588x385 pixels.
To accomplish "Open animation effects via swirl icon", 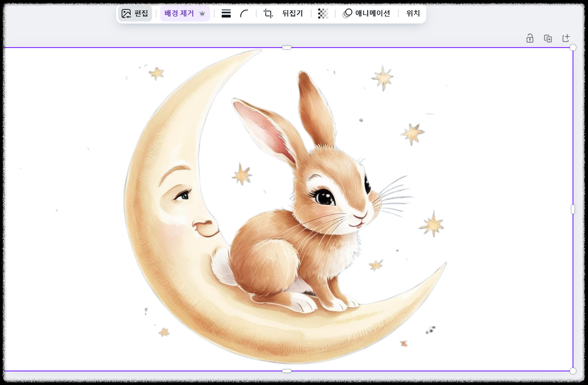I will pyautogui.click(x=348, y=14).
